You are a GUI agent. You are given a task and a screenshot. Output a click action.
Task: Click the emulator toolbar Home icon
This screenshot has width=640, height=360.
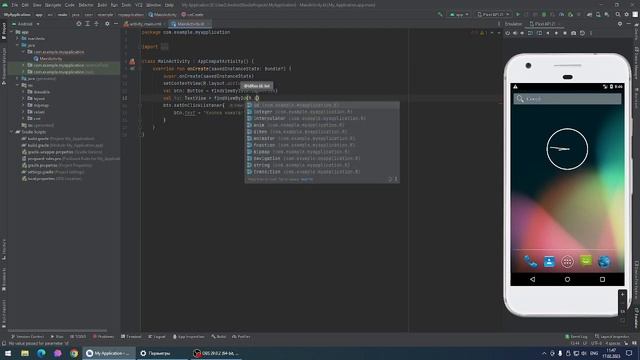[x=556, y=33]
